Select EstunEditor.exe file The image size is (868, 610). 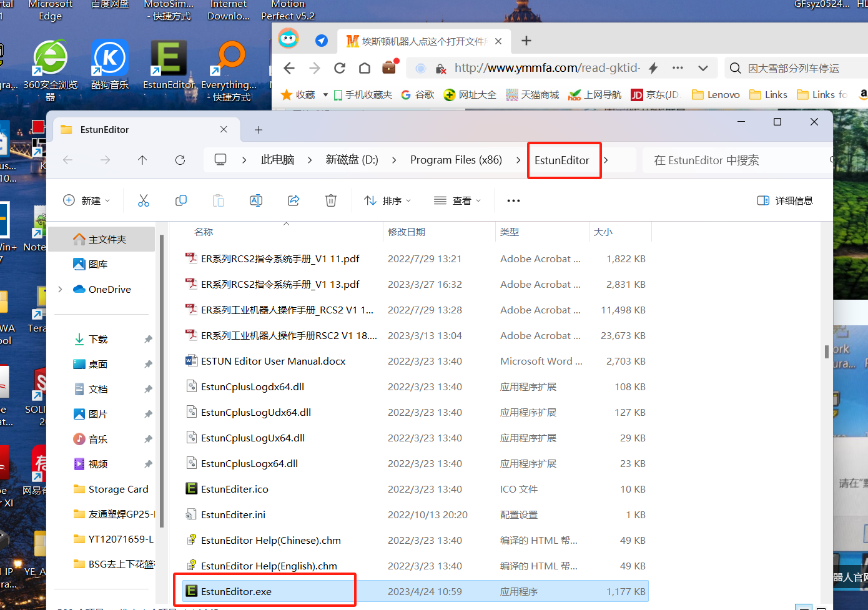tap(236, 591)
